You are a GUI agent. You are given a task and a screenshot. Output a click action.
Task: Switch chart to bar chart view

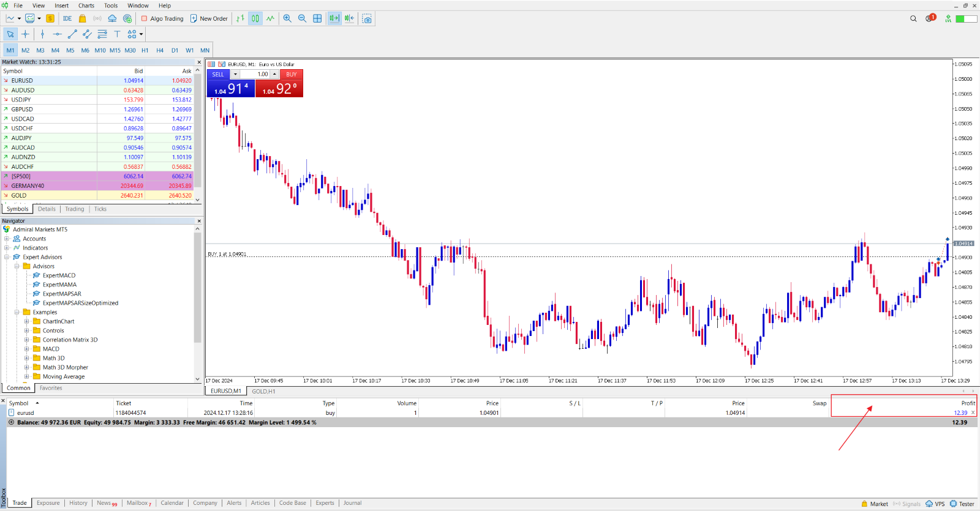[240, 18]
